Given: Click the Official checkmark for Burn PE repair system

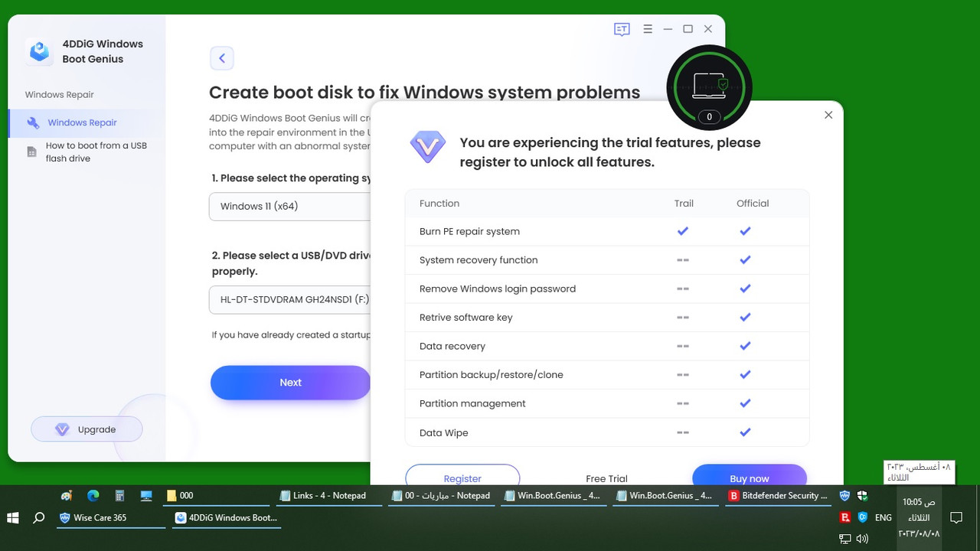Looking at the screenshot, I should pyautogui.click(x=745, y=231).
